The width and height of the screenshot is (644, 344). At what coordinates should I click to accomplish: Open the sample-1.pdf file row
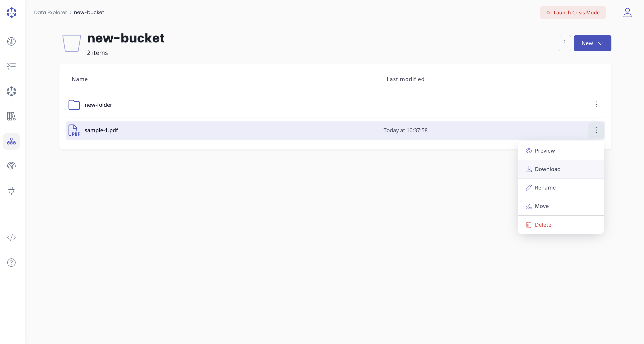click(101, 130)
